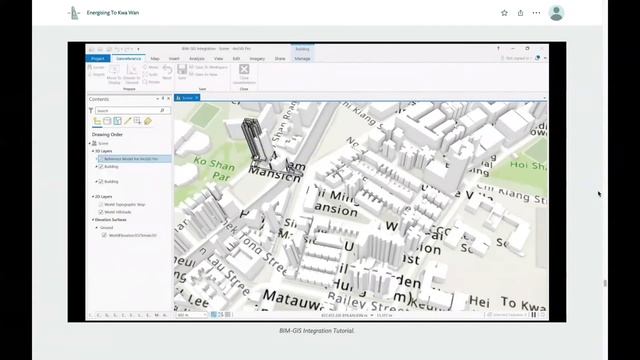
Task: Switch to the View ribbon tab
Action: 218,59
